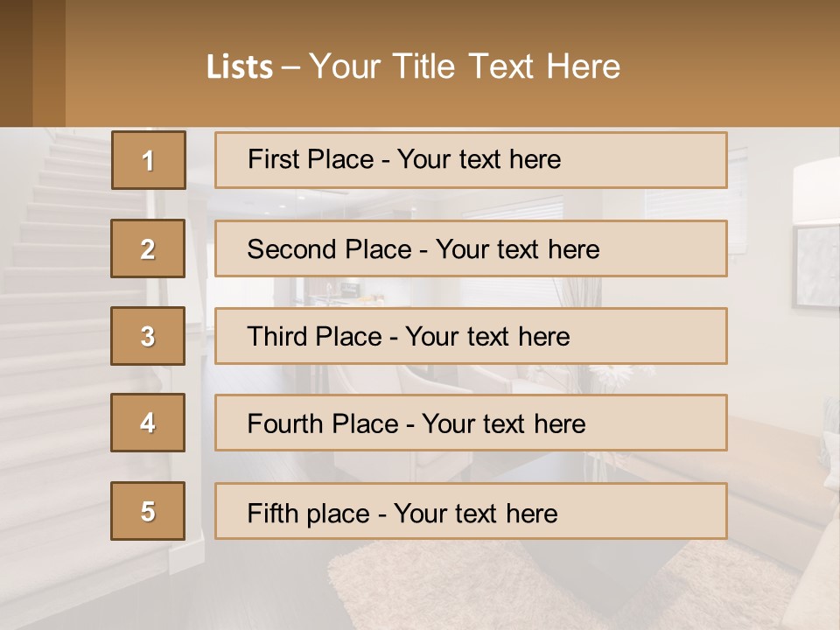Screen dimensions: 840x630
Task: Click the 'Third Place' text placeholder
Action: click(x=471, y=336)
